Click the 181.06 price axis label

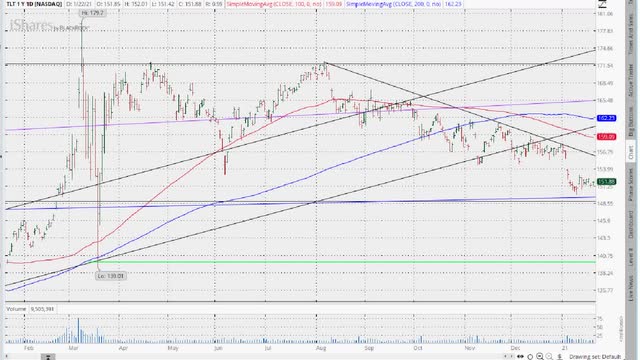tap(605, 14)
